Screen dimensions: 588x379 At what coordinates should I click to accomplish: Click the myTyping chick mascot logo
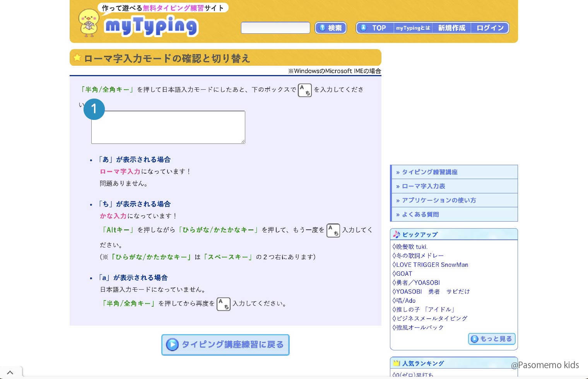[89, 23]
